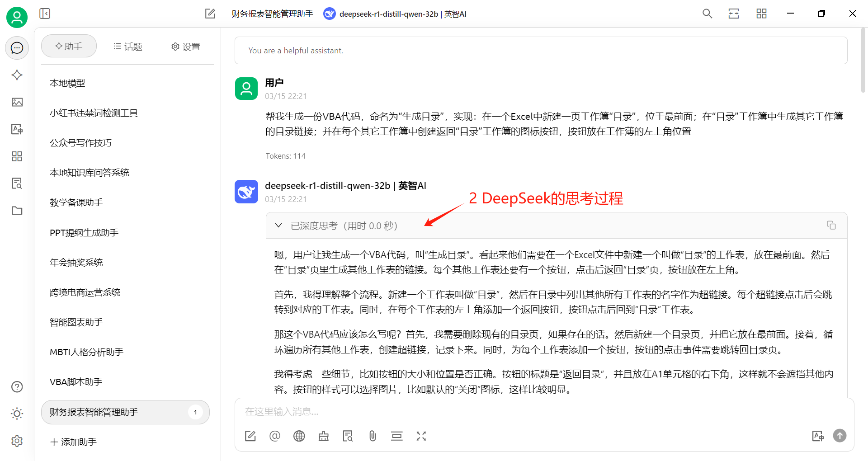Open the agents star icon in sidebar
Screen dimensions: 868x461
(17, 75)
